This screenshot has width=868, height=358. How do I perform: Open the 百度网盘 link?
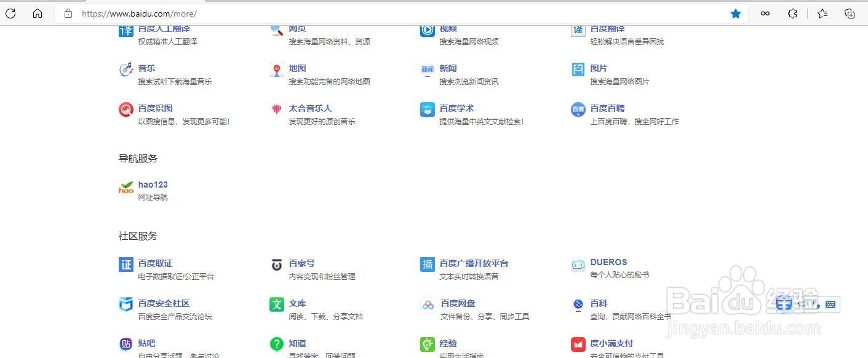pos(458,303)
